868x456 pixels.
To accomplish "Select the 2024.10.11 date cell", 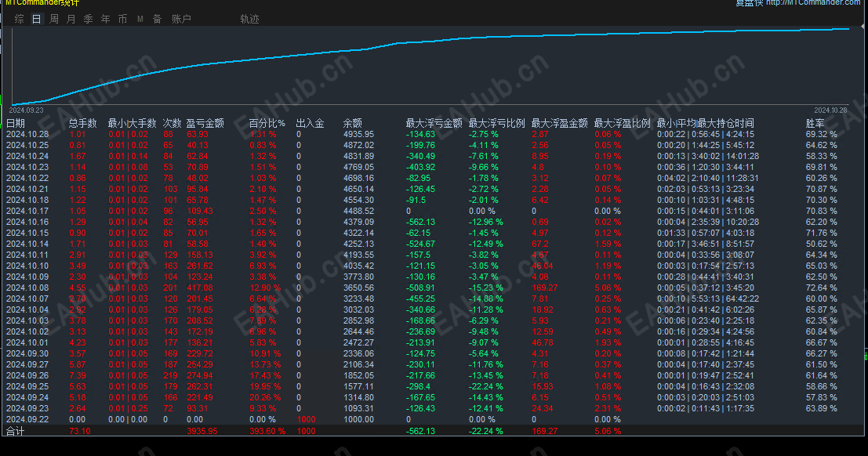I will [x=27, y=255].
